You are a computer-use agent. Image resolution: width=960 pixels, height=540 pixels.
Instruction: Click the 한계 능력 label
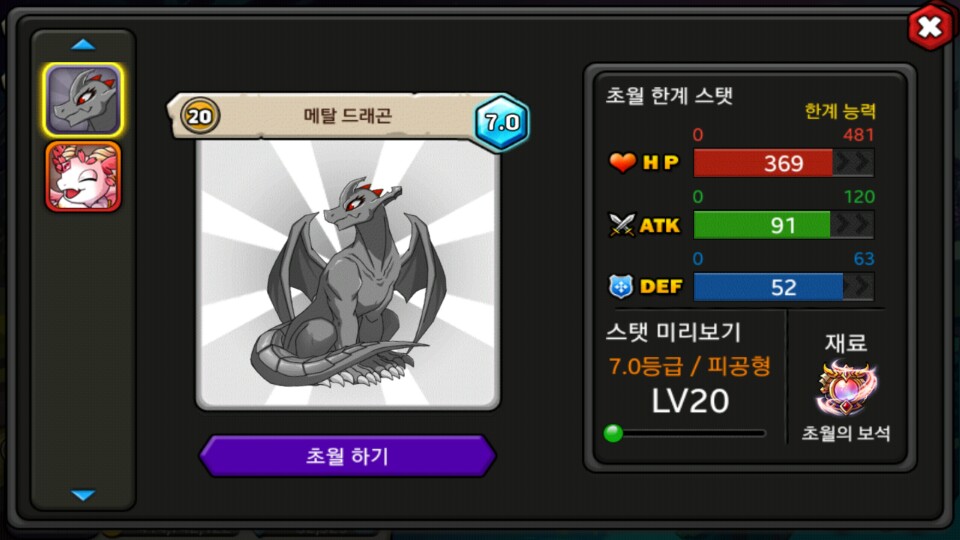click(839, 111)
